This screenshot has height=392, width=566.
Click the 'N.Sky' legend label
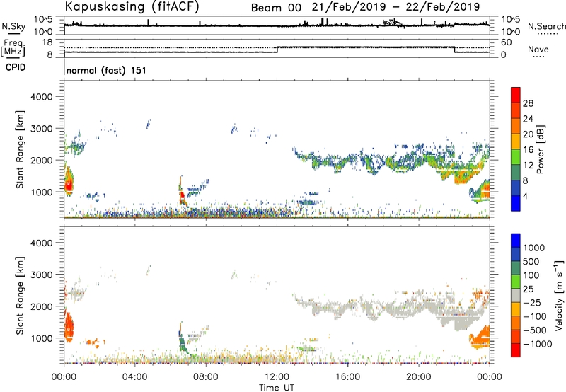13,26
